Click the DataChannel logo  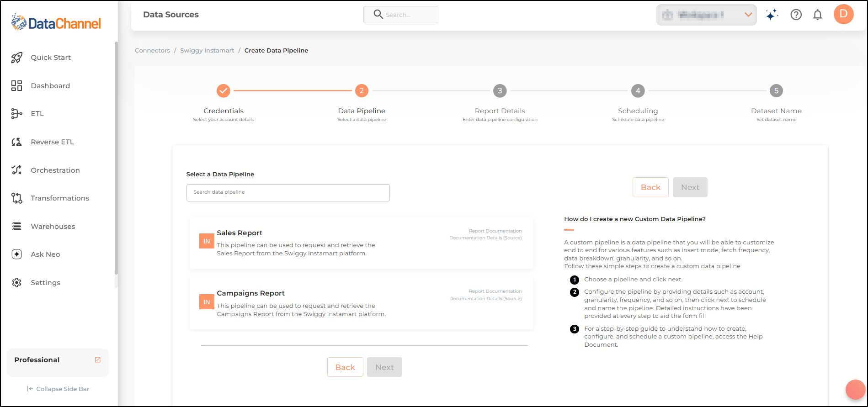56,22
